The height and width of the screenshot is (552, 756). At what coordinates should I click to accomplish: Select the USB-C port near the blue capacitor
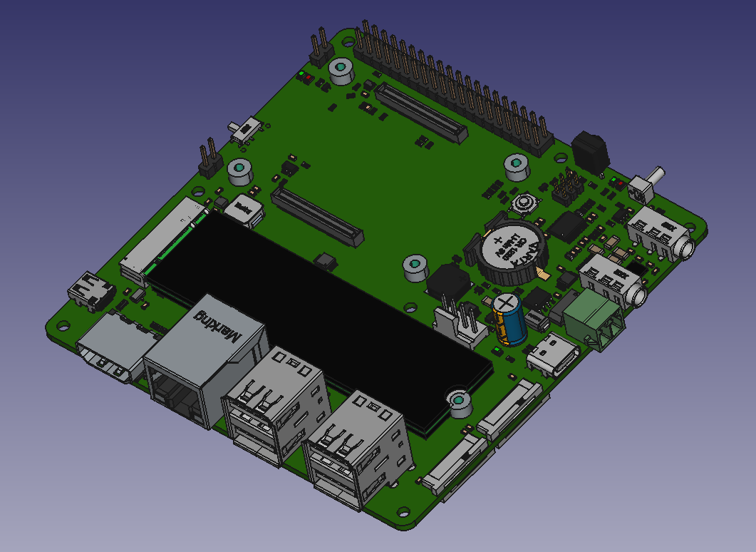pos(552,356)
